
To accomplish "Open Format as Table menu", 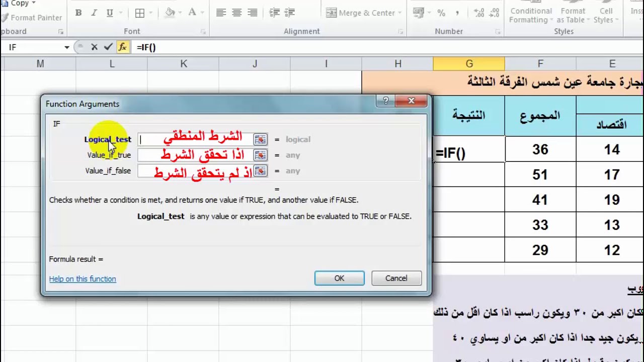I will pos(573,15).
